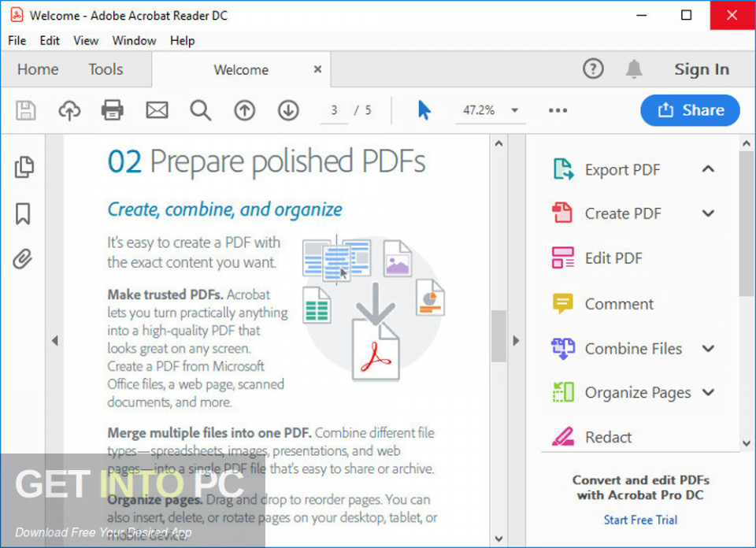Upload file to cloud icon

[x=69, y=110]
